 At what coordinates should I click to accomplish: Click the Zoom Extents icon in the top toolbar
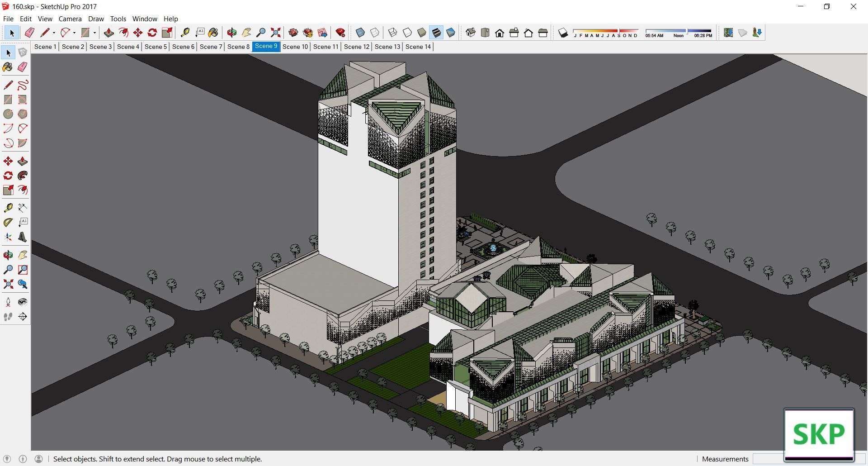click(275, 33)
